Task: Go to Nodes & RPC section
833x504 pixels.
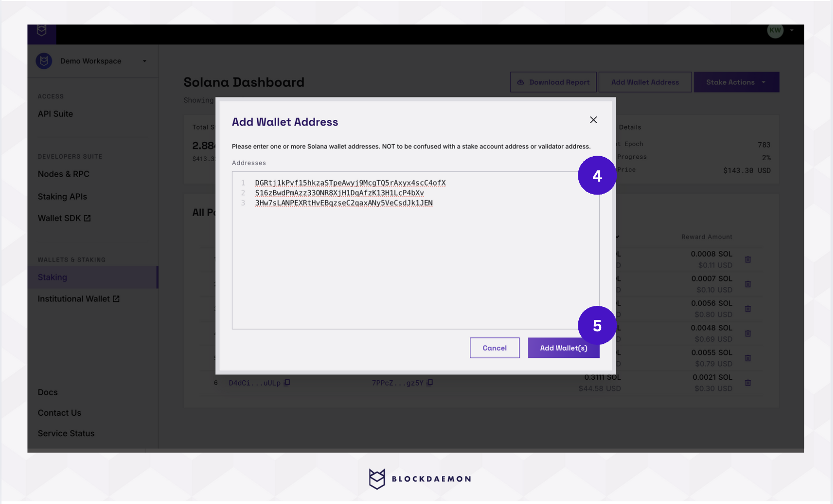Action: 63,174
